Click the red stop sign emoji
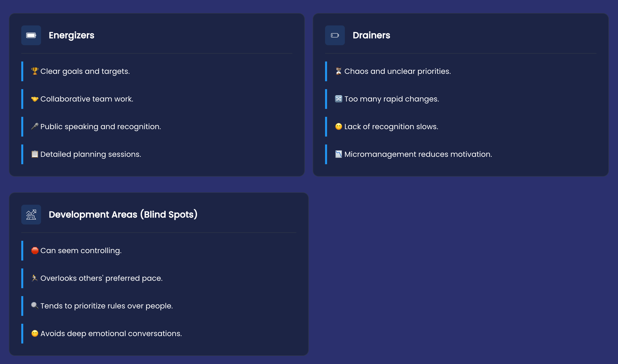618x364 pixels. point(35,250)
